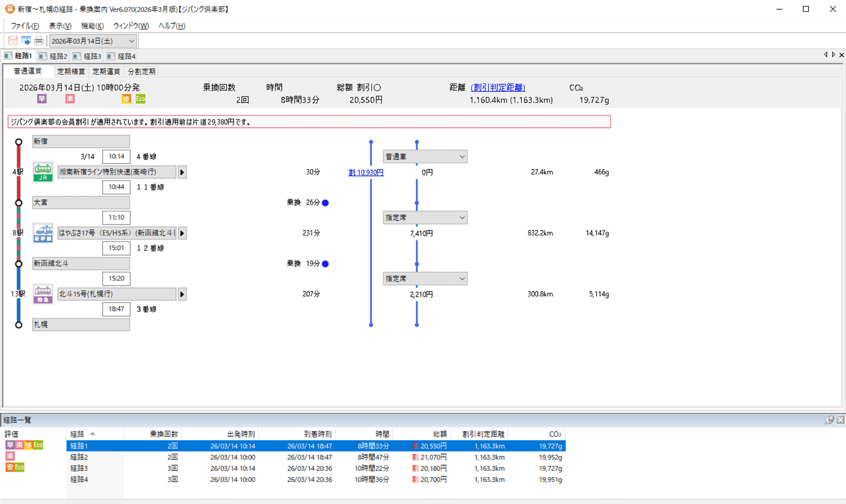Click the print icon in toolbar
This screenshot has height=504, width=846.
click(x=39, y=41)
